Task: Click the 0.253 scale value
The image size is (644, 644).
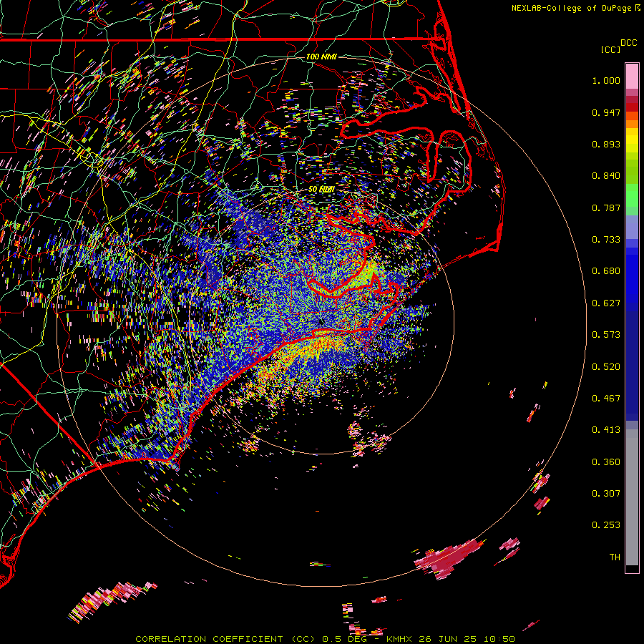Action: [x=606, y=525]
